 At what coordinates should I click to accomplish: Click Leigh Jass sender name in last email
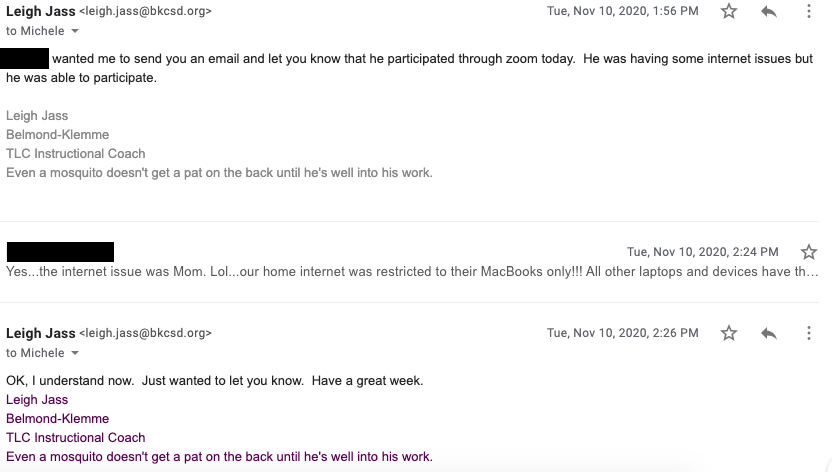pos(40,333)
